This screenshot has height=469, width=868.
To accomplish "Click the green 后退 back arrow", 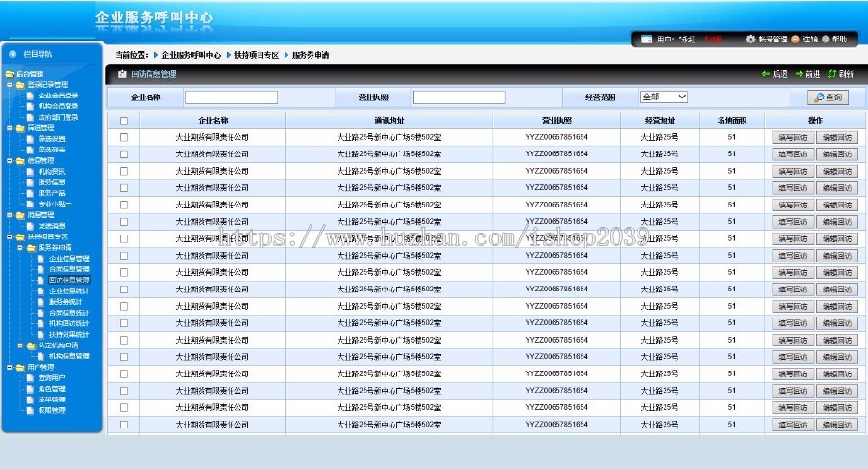I will click(766, 74).
